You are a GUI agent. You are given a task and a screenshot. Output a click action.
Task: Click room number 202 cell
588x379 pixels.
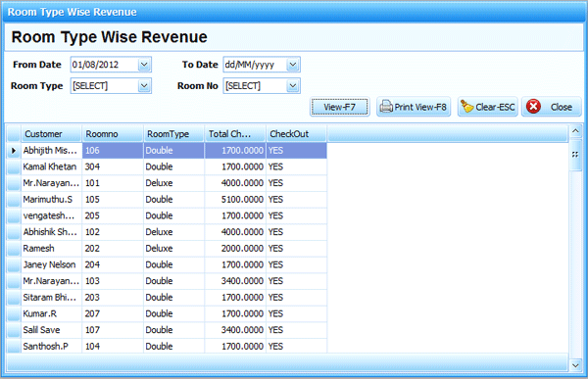tap(113, 249)
